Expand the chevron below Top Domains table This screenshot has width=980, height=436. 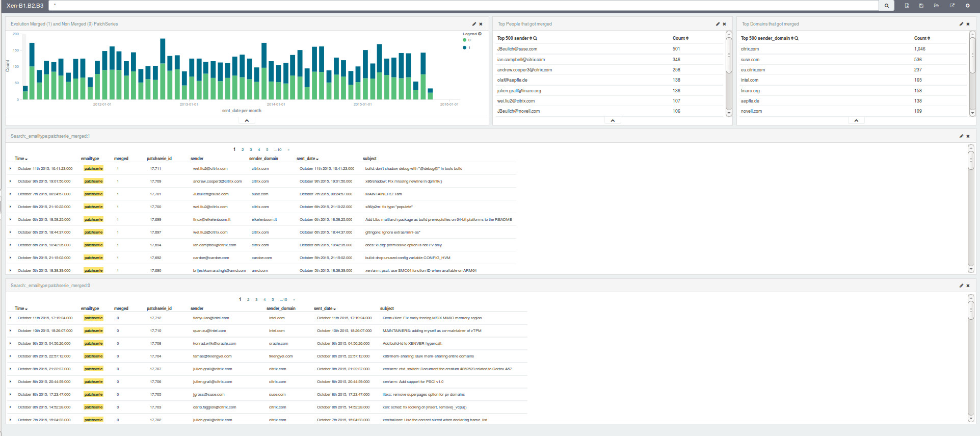click(x=856, y=121)
